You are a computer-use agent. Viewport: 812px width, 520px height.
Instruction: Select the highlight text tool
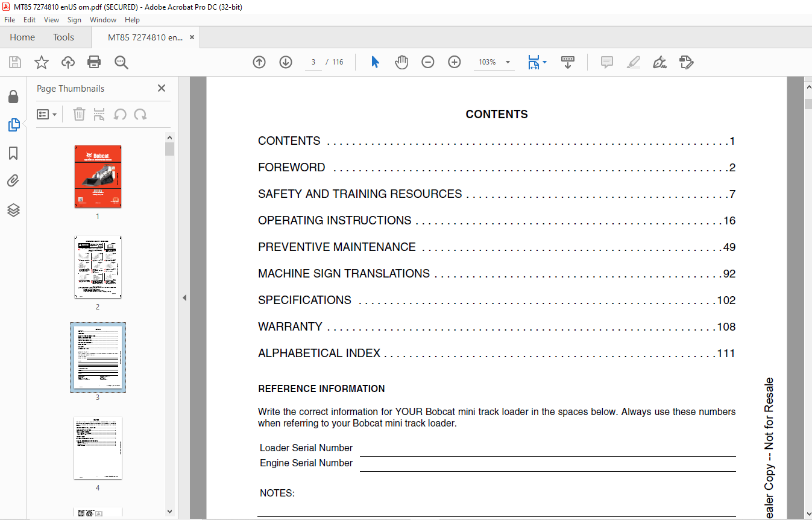pos(633,62)
